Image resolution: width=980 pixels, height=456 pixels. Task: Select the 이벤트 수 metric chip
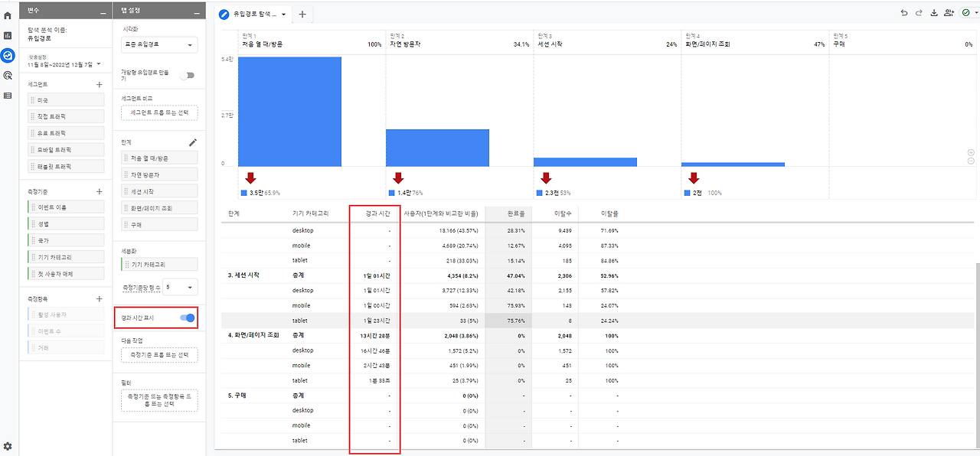(66, 331)
